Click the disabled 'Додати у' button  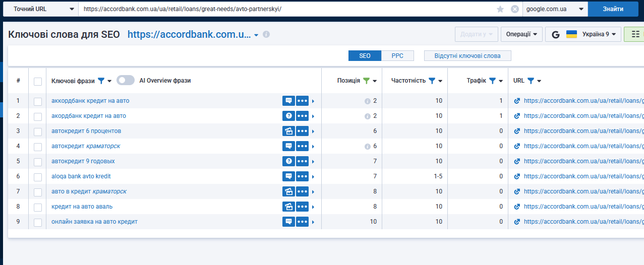pyautogui.click(x=477, y=34)
